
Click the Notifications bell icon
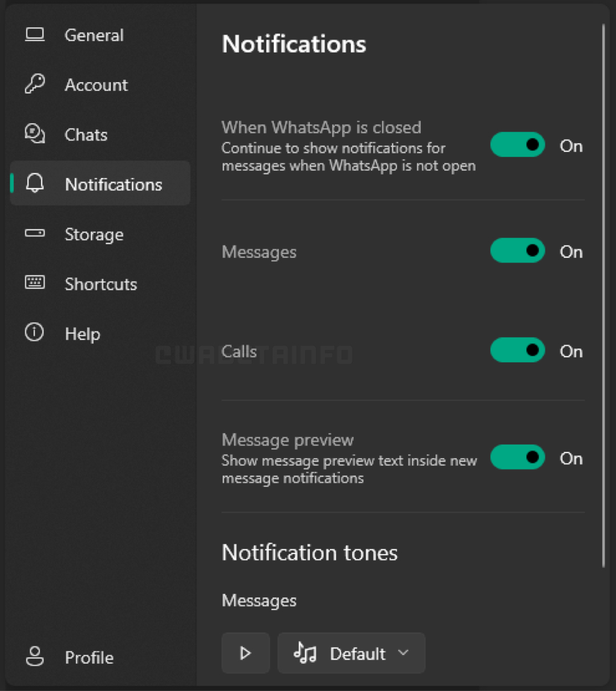point(34,184)
